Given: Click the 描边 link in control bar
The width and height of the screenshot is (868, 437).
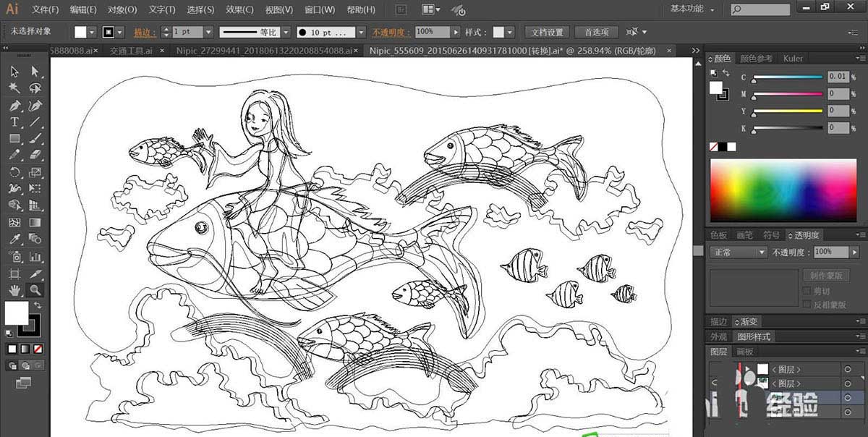Looking at the screenshot, I should tap(145, 33).
